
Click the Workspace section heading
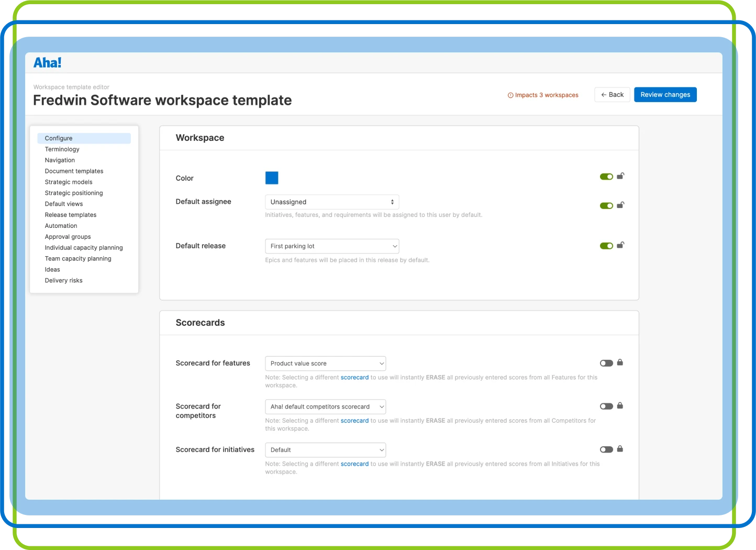200,138
